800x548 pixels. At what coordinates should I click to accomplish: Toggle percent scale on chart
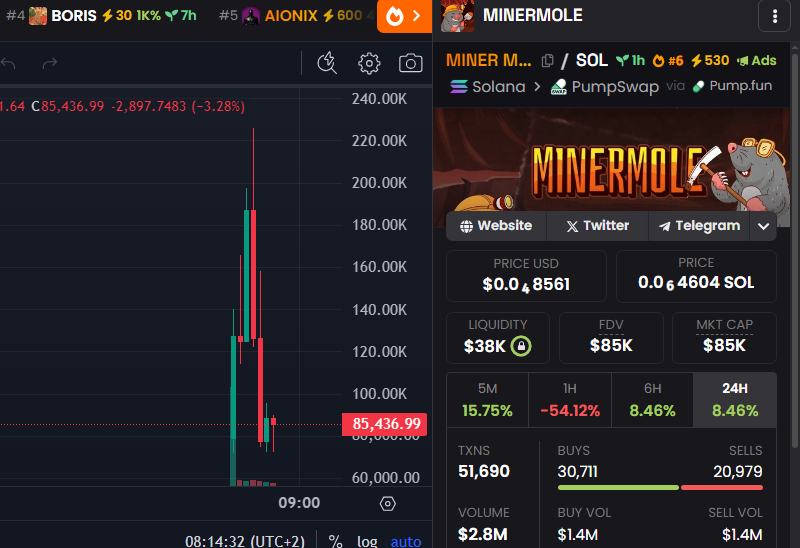(x=335, y=541)
